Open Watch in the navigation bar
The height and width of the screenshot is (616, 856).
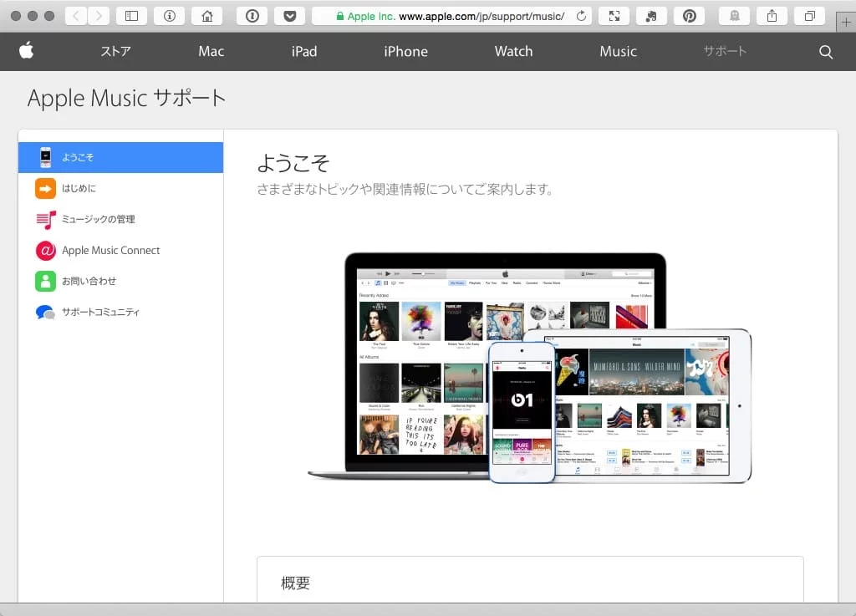tap(514, 51)
